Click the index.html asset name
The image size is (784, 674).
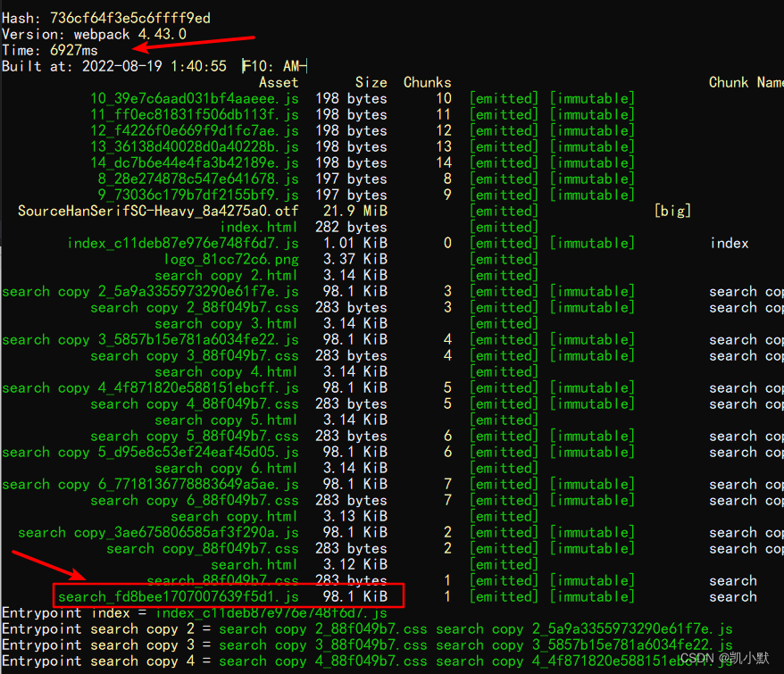[258, 227]
